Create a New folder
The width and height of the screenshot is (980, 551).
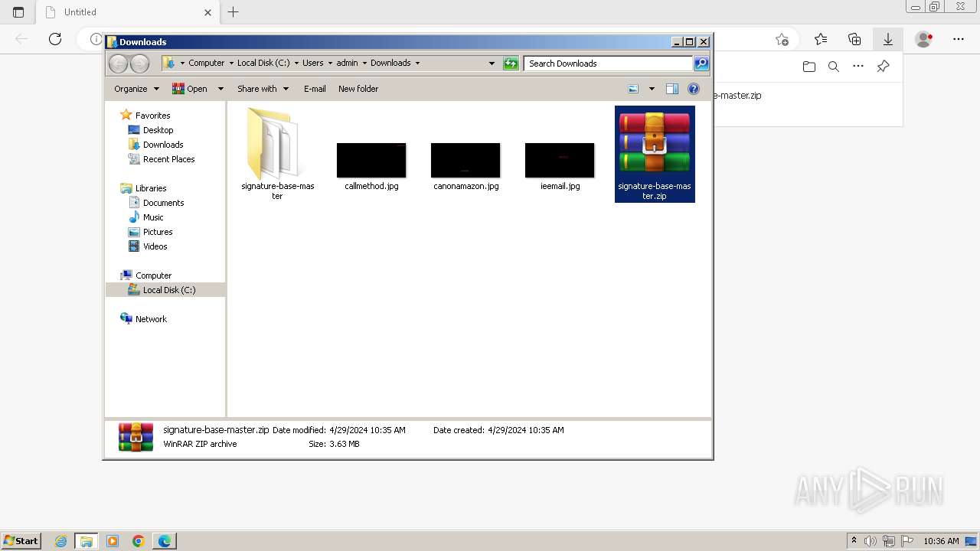tap(358, 89)
